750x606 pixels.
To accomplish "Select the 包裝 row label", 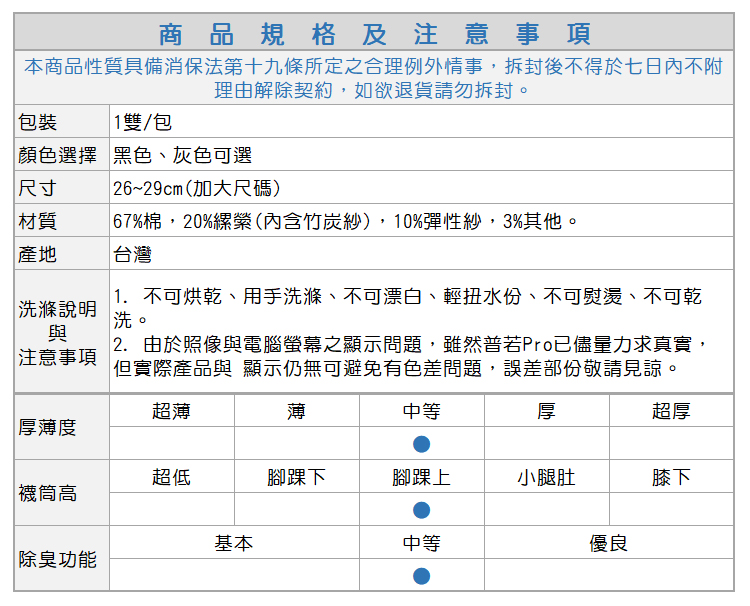I will 38,122.
